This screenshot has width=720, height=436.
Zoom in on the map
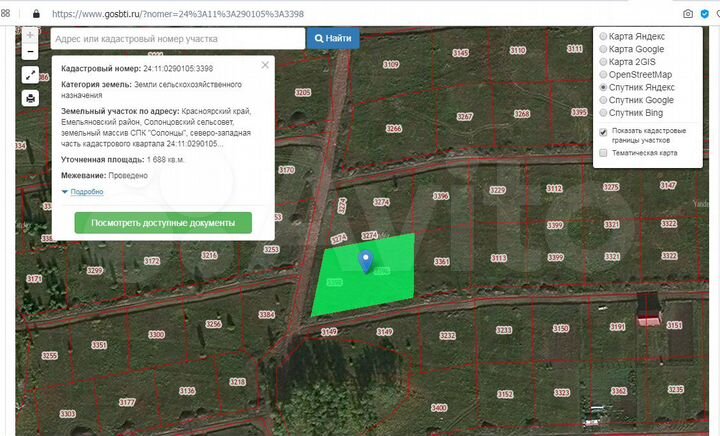pyautogui.click(x=31, y=33)
